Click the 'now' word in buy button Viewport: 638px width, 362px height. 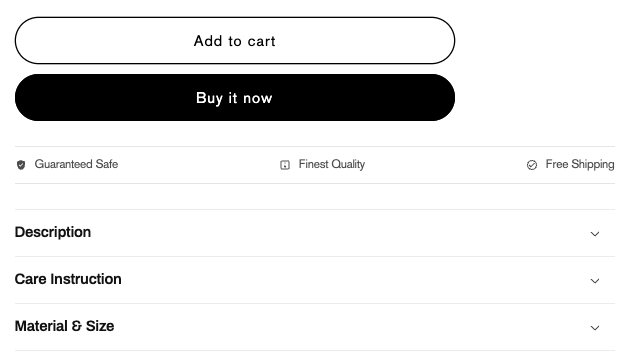click(258, 98)
